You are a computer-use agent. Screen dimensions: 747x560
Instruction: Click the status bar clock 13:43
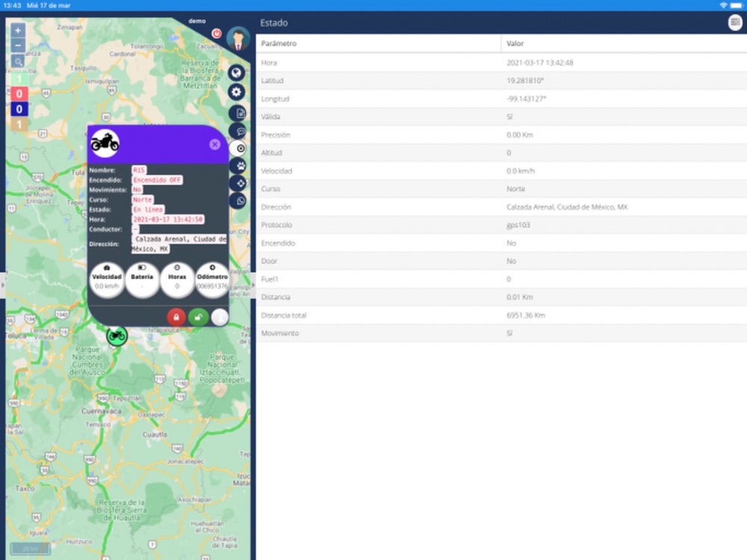[13, 5]
